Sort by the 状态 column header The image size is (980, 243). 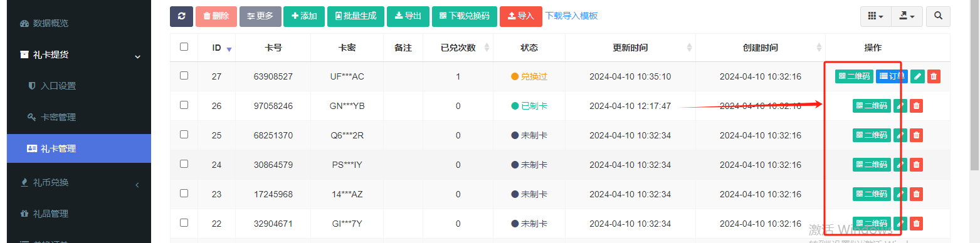coord(529,48)
